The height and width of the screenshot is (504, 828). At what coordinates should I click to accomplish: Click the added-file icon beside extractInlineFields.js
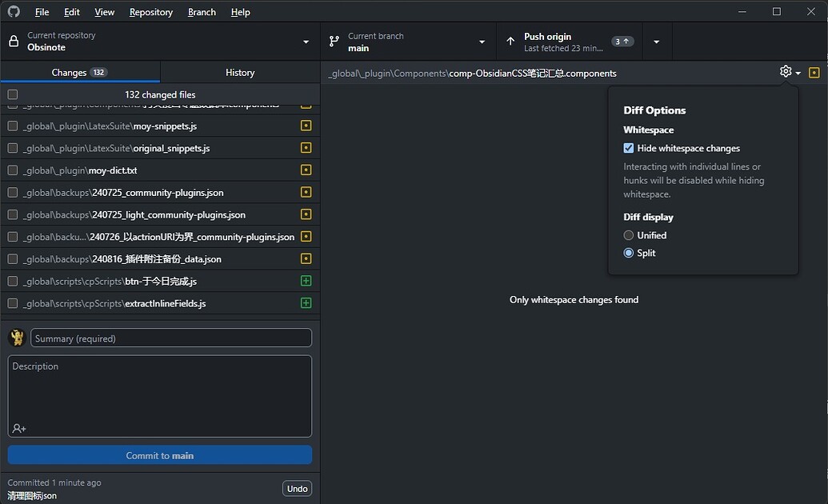(306, 303)
